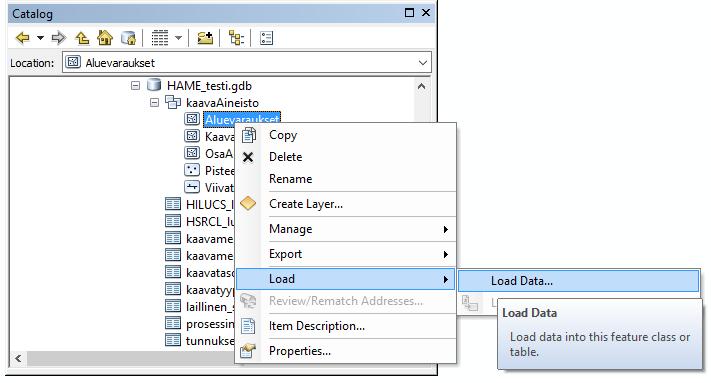Click the Aluevaraukset polygon icon
711x383 pixels.
coord(192,119)
